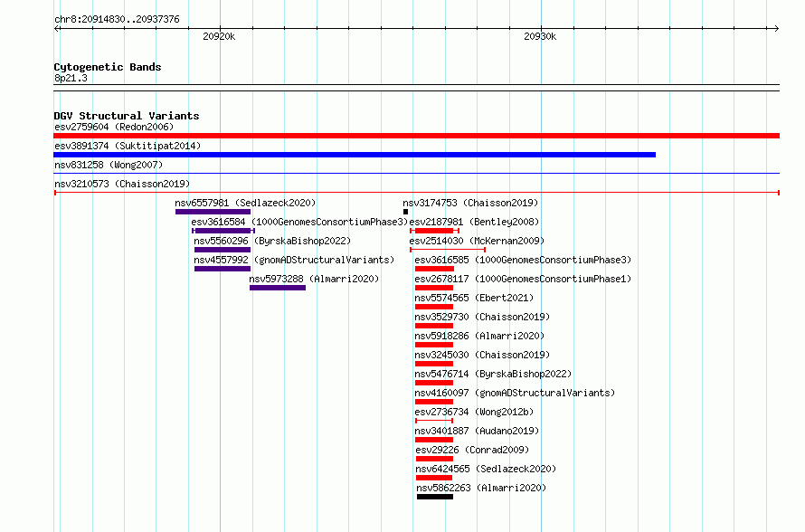Select the esv2736734 (Wong2012b) label
805x532 pixels.
474,412
